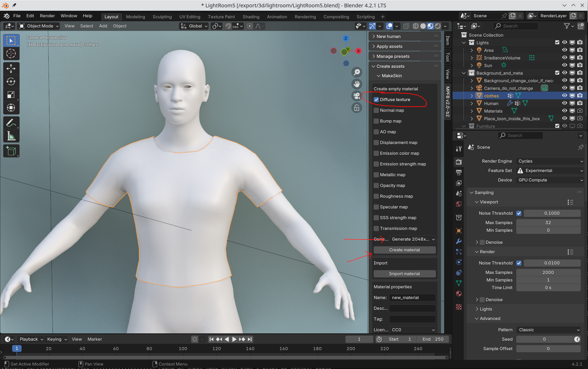Switch to the UV Editing workspace tab
Screen dimensions: 588x369
point(190,17)
